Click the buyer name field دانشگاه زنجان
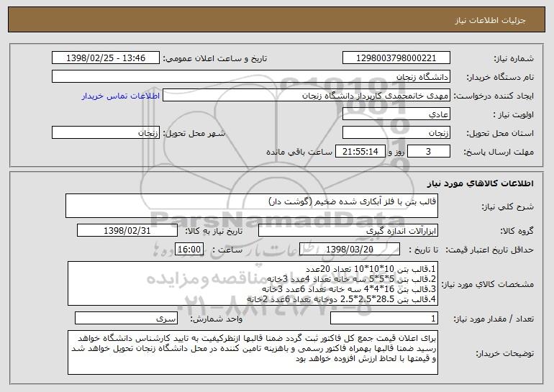 click(251, 77)
